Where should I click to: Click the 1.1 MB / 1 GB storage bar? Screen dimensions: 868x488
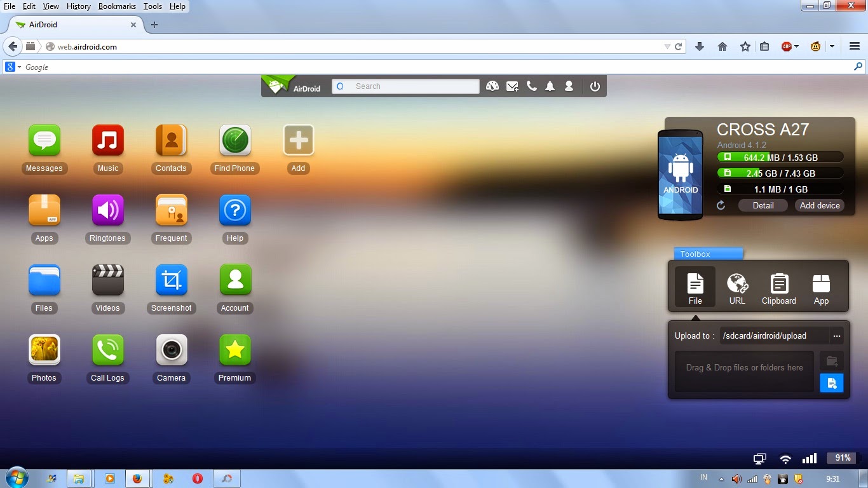[780, 189]
